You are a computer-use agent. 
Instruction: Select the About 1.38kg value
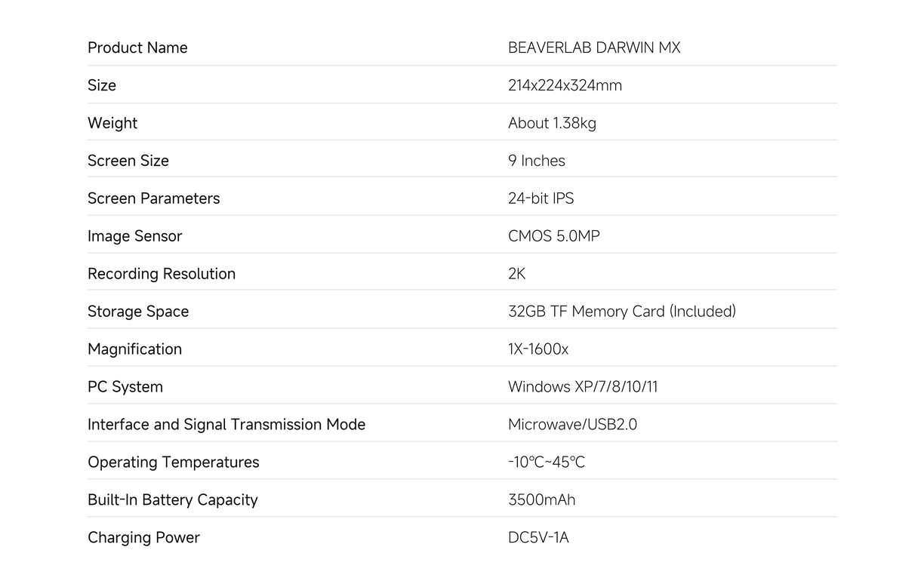pos(552,123)
